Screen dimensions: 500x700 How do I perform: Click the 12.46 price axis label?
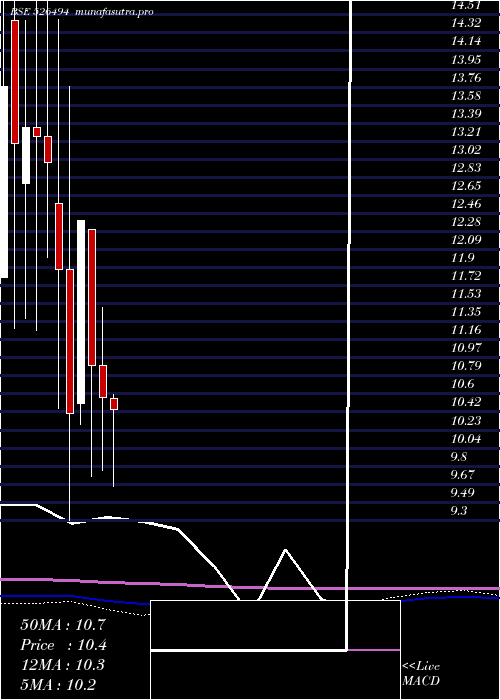click(x=466, y=204)
